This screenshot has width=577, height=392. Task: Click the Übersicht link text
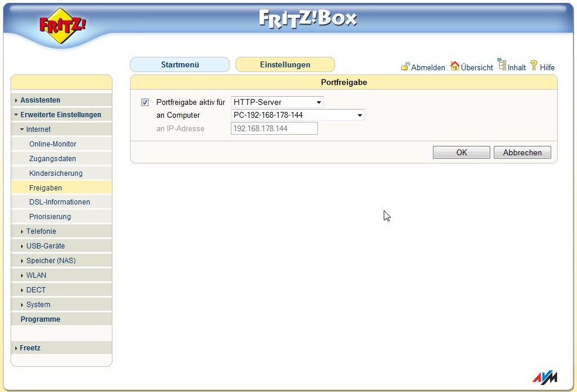(477, 68)
